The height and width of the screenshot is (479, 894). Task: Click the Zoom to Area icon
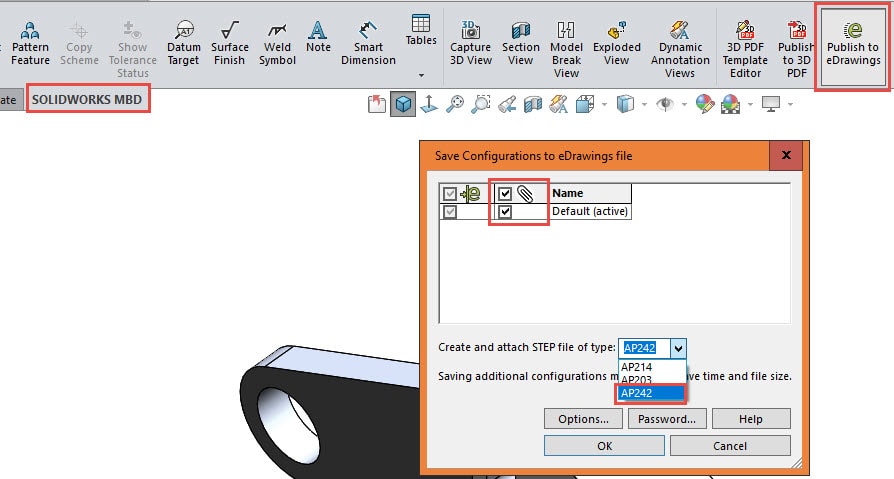pyautogui.click(x=481, y=104)
